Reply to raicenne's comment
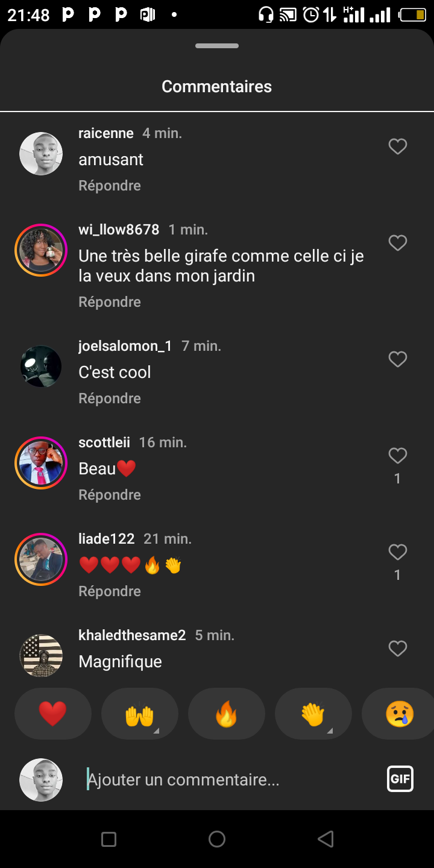This screenshot has width=434, height=868. tap(110, 186)
